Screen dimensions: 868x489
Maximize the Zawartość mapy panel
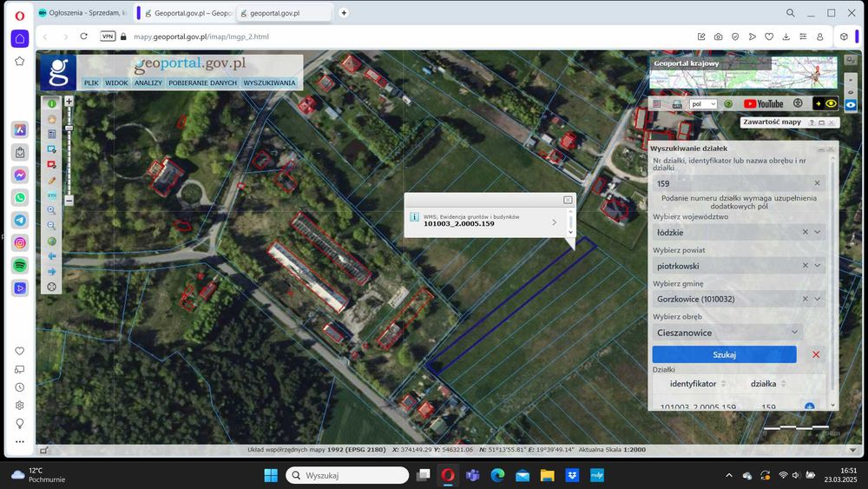coord(821,122)
